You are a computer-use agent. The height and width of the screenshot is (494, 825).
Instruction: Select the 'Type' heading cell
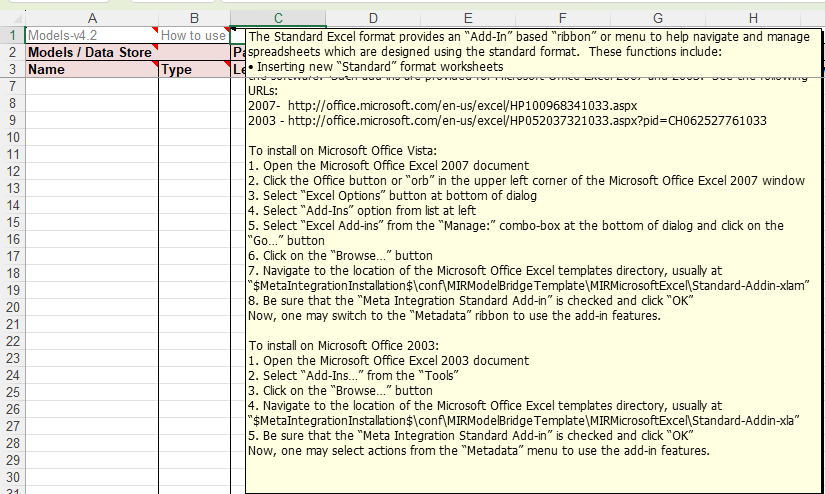tap(194, 69)
